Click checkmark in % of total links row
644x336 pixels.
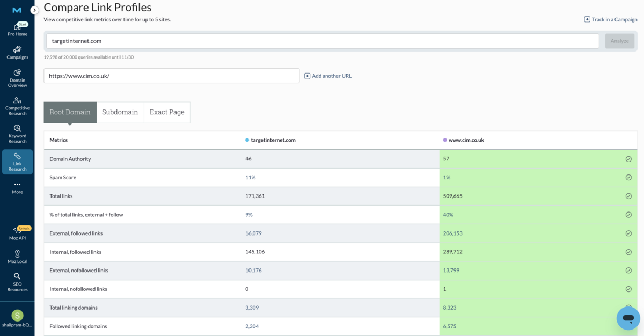coord(628,215)
